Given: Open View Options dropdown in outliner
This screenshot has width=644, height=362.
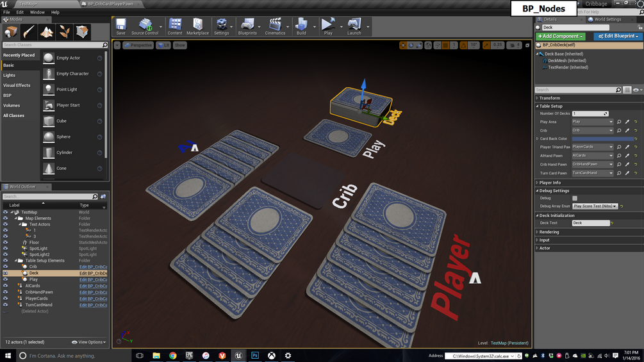Looking at the screenshot, I should pyautogui.click(x=88, y=342).
